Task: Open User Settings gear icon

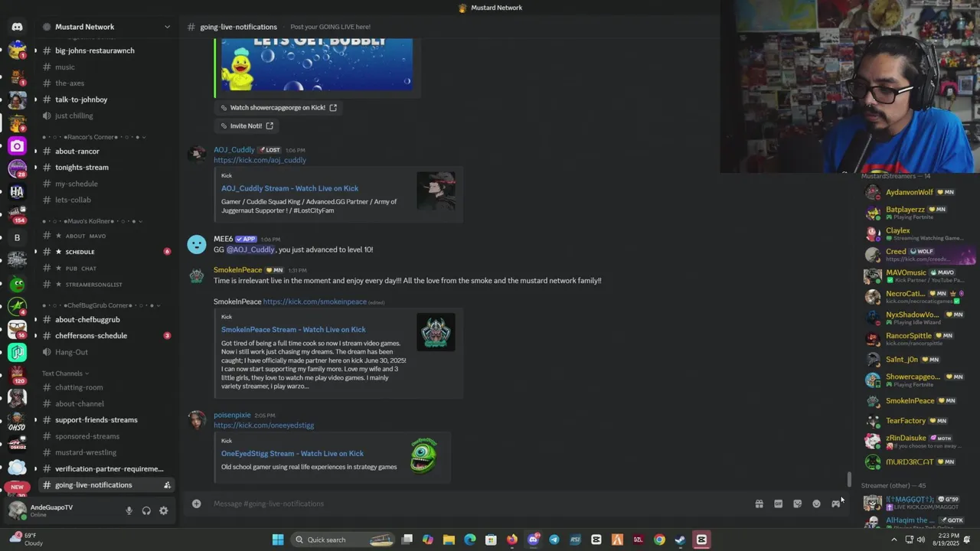Action: (163, 510)
